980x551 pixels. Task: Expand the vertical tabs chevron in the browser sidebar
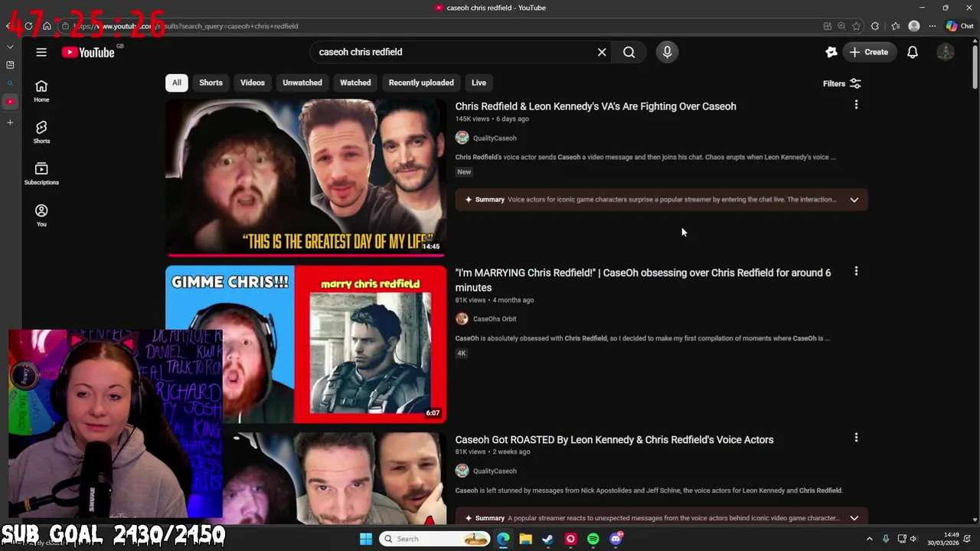[x=10, y=47]
